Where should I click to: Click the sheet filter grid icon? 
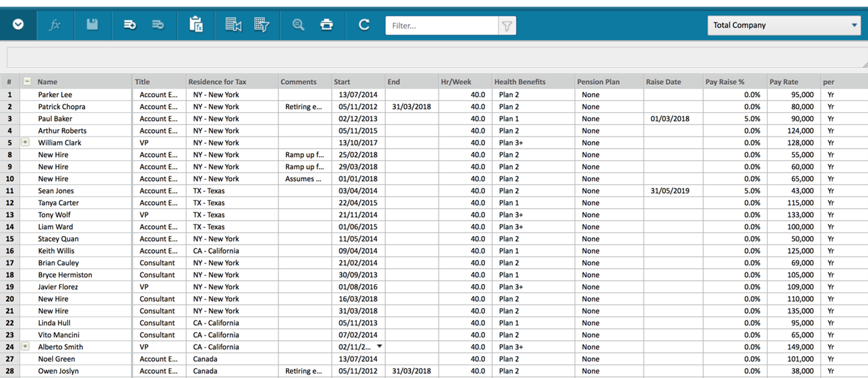click(x=262, y=25)
